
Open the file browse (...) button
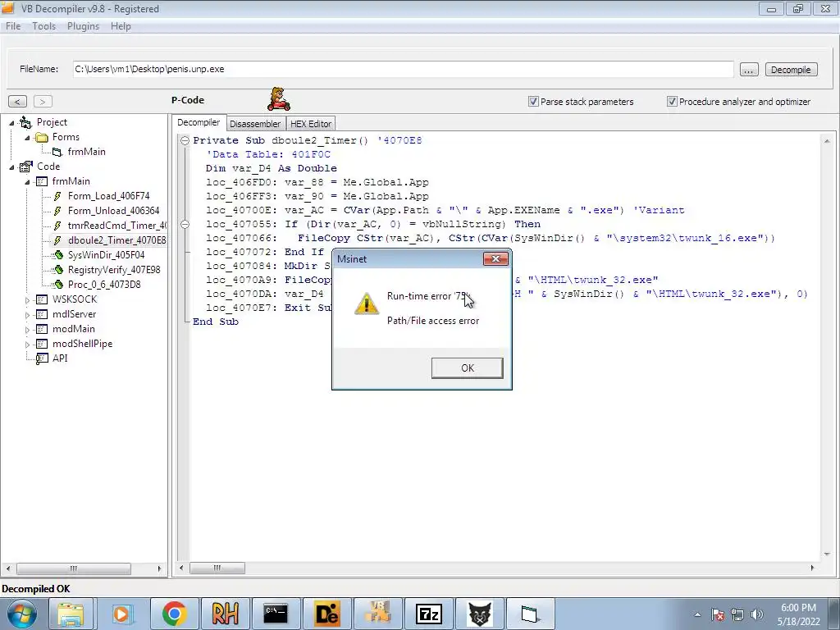pyautogui.click(x=749, y=70)
